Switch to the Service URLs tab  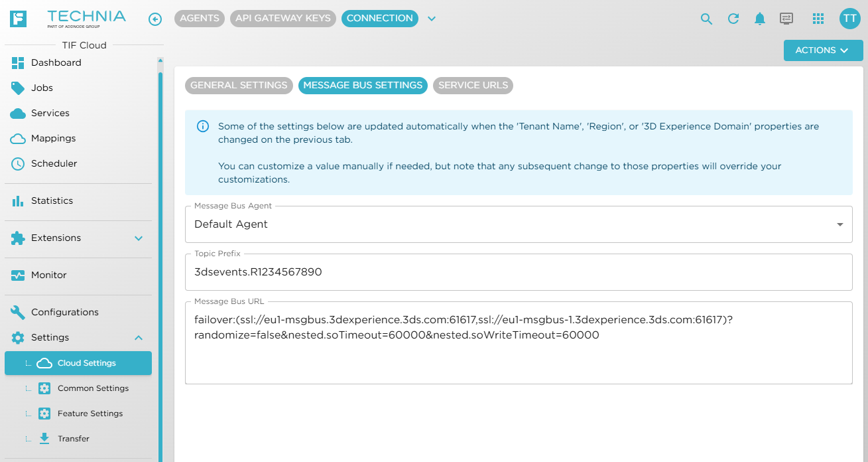point(473,86)
